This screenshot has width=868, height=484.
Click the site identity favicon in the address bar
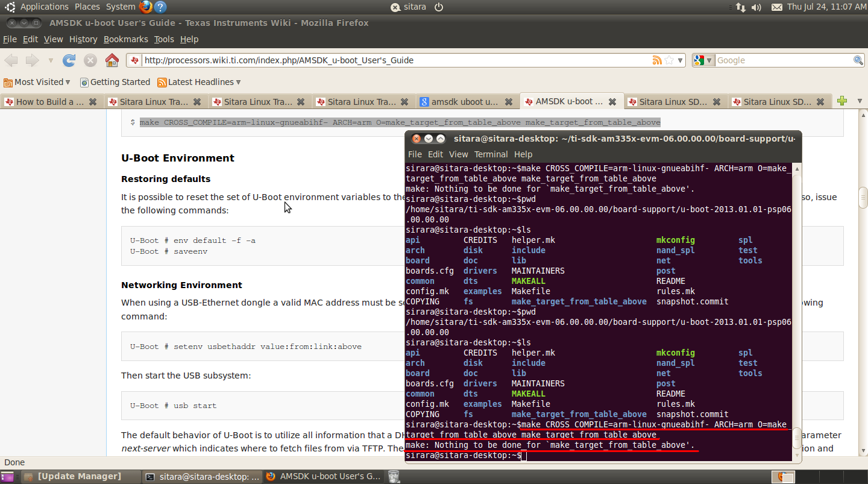(135, 60)
